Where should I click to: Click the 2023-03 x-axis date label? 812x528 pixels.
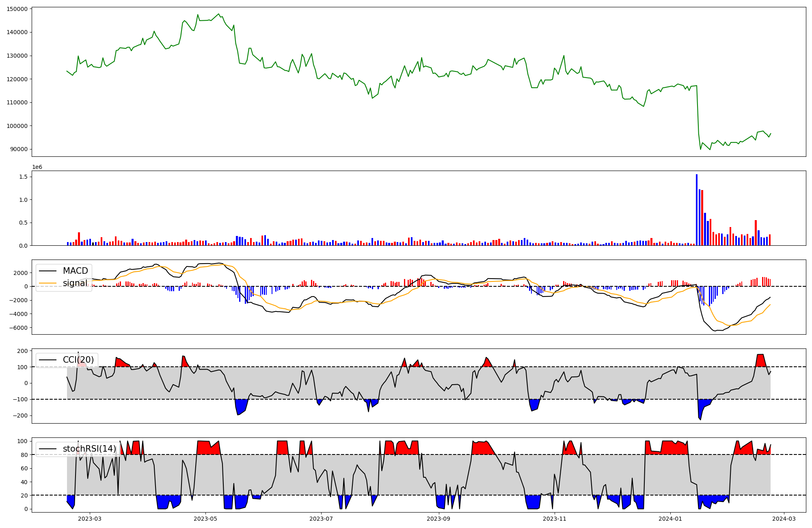90,519
